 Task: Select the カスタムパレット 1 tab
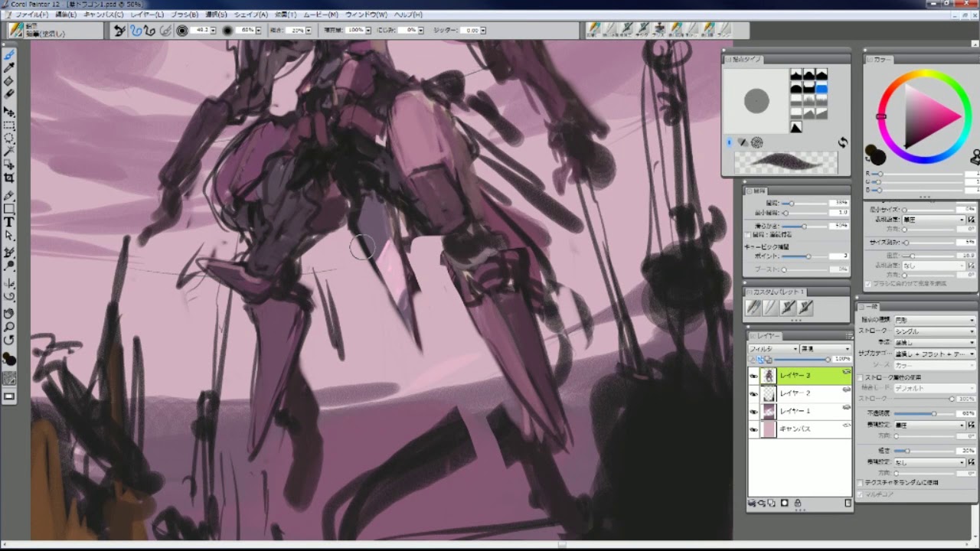778,292
